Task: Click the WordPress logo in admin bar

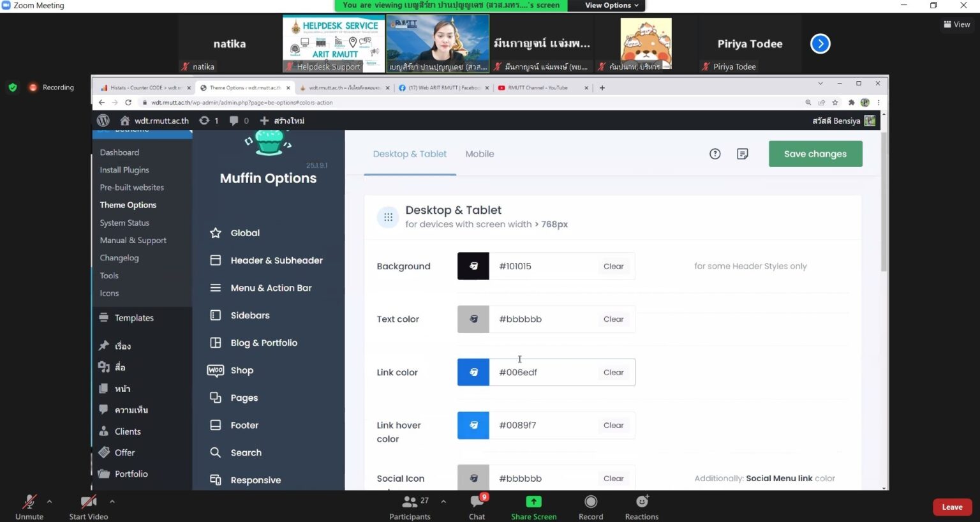Action: pyautogui.click(x=103, y=121)
